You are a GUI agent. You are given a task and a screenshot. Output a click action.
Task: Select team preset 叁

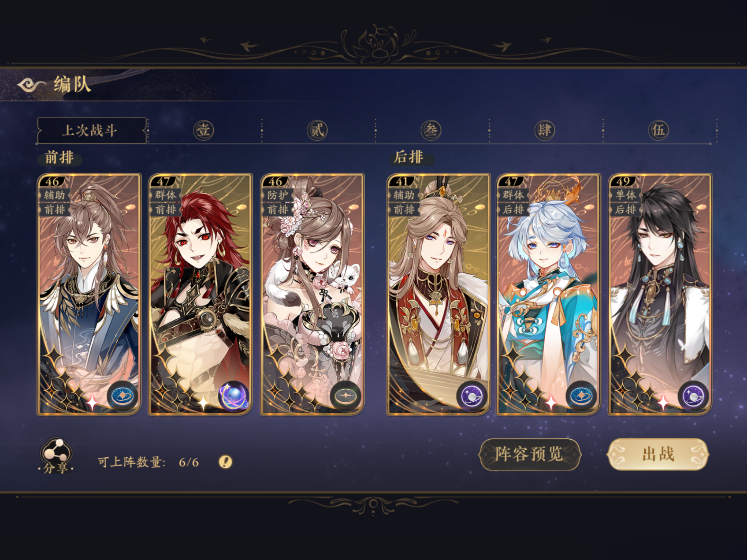(431, 130)
